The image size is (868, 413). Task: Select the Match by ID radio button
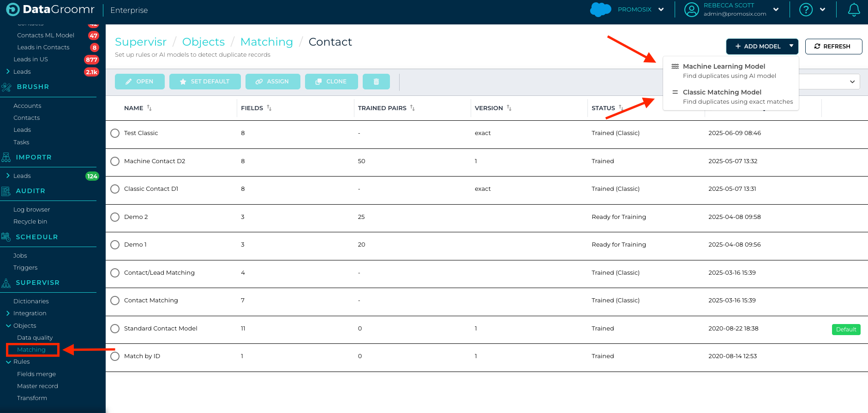115,356
